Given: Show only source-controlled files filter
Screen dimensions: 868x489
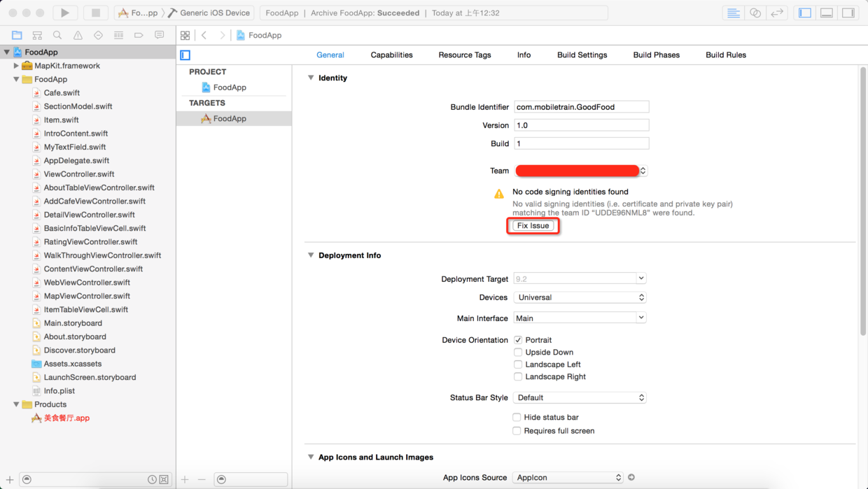Looking at the screenshot, I should pyautogui.click(x=164, y=479).
